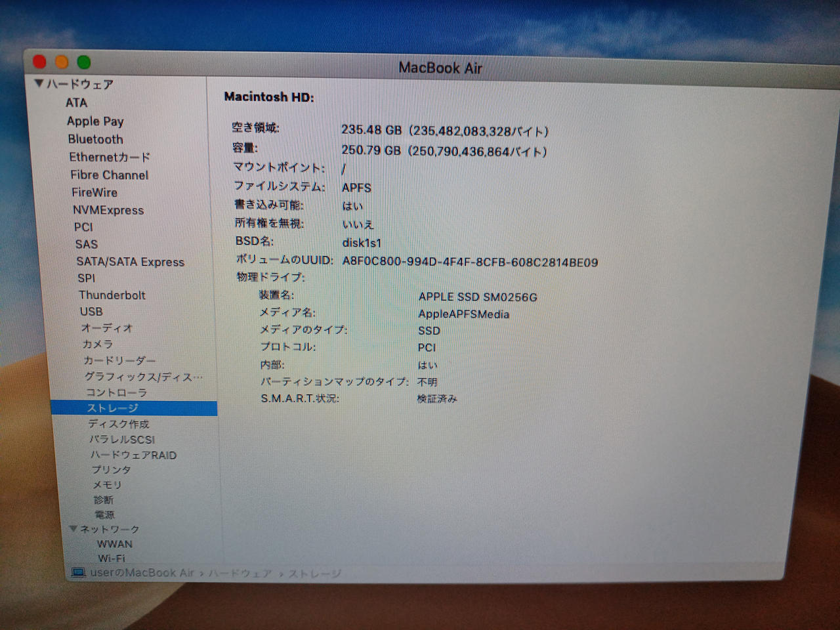Click the volume UUID A8F0C800-994D-4F4F-8CFB-608C2814BE09
The width and height of the screenshot is (840, 630).
[470, 262]
